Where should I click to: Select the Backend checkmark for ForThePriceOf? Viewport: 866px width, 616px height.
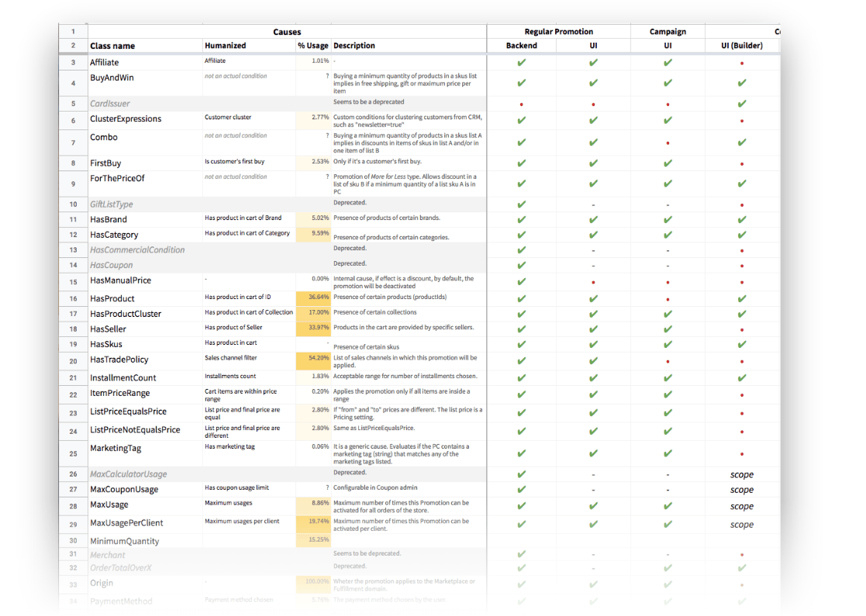click(521, 184)
